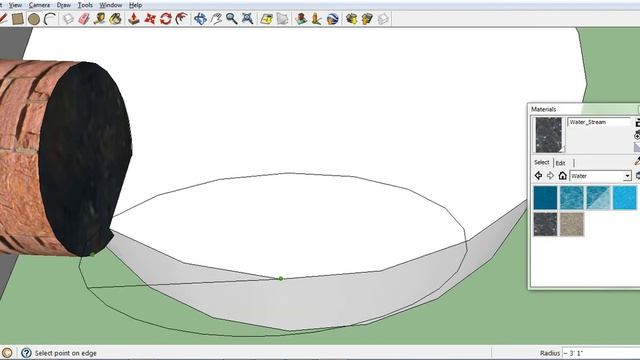Select the Paint Bucket tool

tap(116, 19)
